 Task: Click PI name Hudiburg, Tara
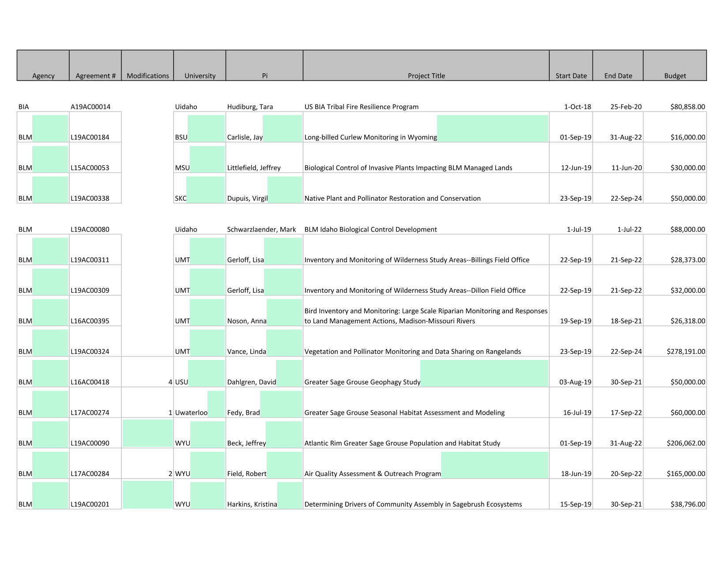(x=250, y=107)
